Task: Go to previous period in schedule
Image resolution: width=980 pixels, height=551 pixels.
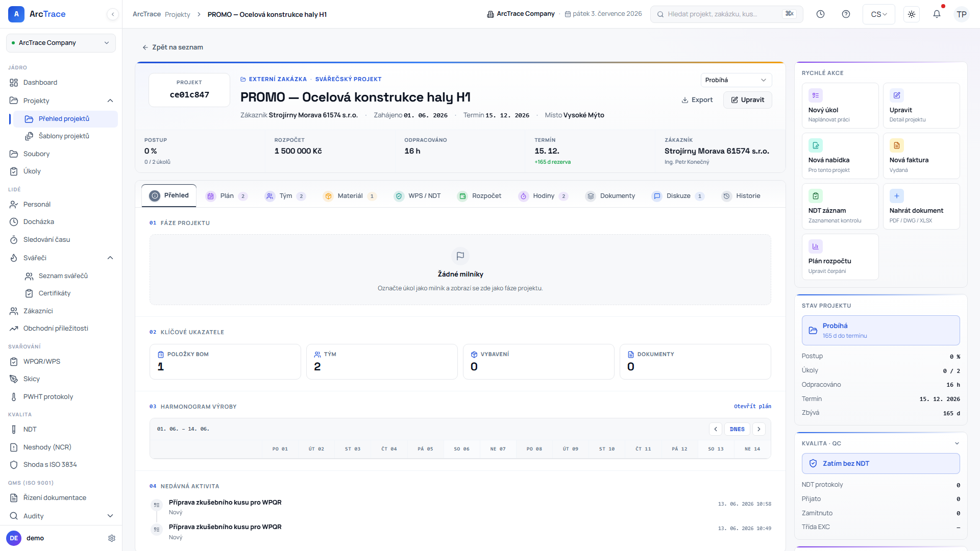Action: pos(716,430)
